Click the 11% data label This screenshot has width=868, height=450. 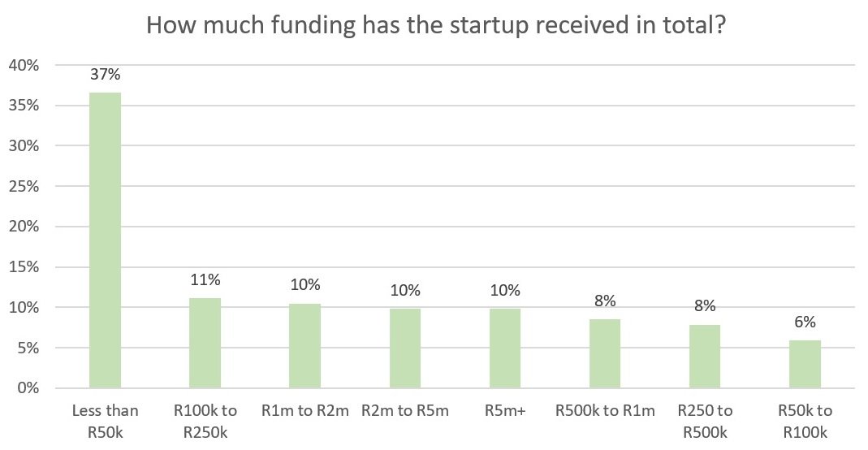tap(205, 280)
